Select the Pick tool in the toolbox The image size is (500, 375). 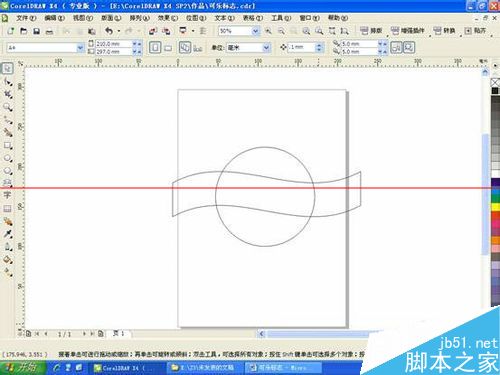7,68
